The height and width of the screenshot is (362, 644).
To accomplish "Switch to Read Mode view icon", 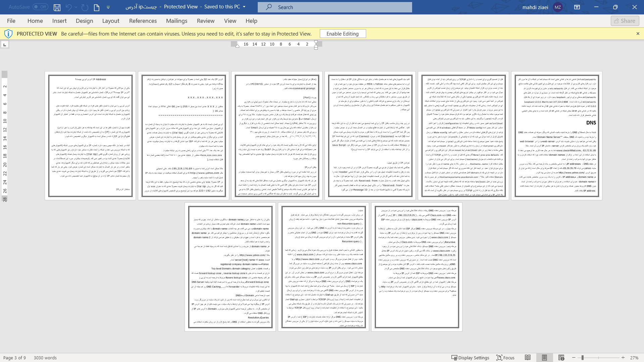I will click(x=528, y=358).
